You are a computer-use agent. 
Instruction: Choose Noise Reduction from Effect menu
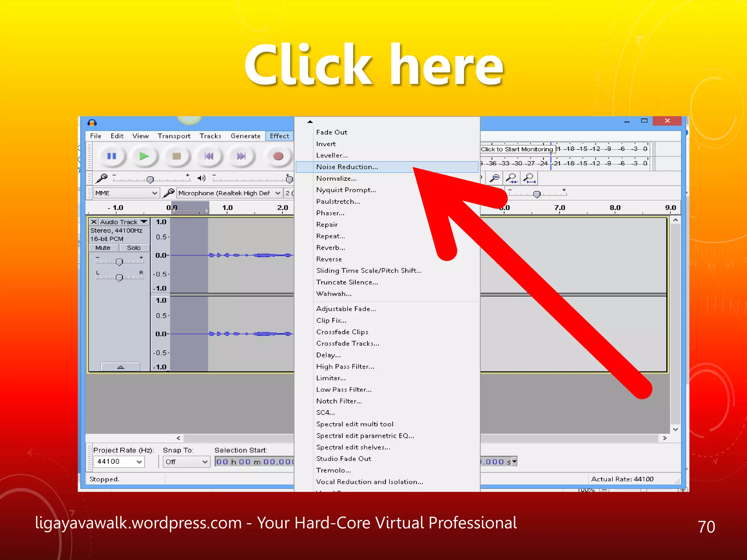pyautogui.click(x=347, y=167)
